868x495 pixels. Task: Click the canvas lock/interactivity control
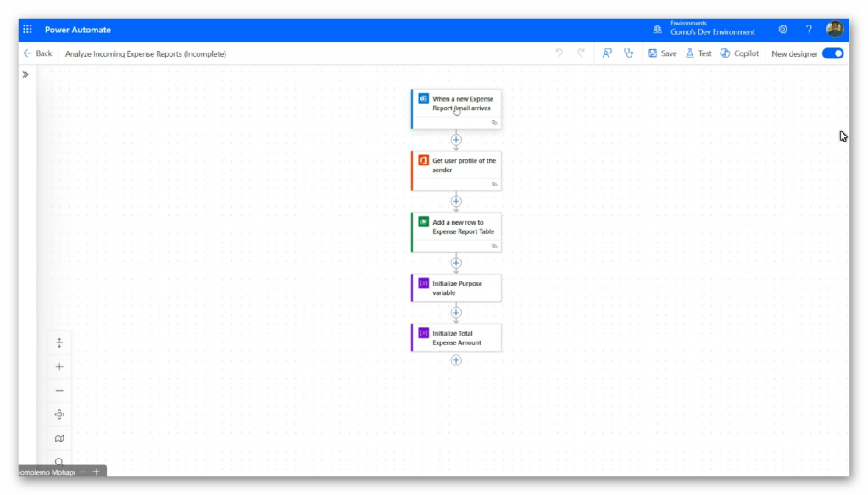coord(59,342)
